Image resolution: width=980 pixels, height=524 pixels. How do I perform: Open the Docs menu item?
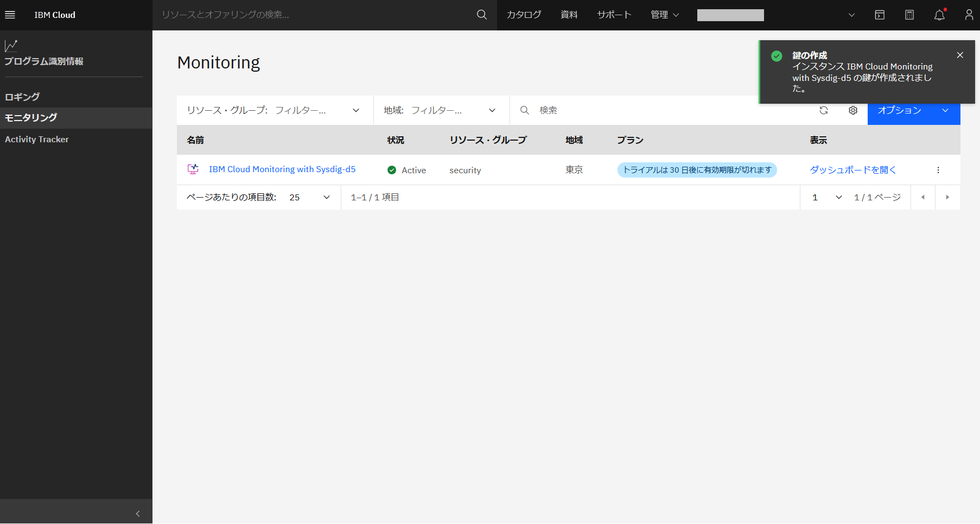point(569,15)
